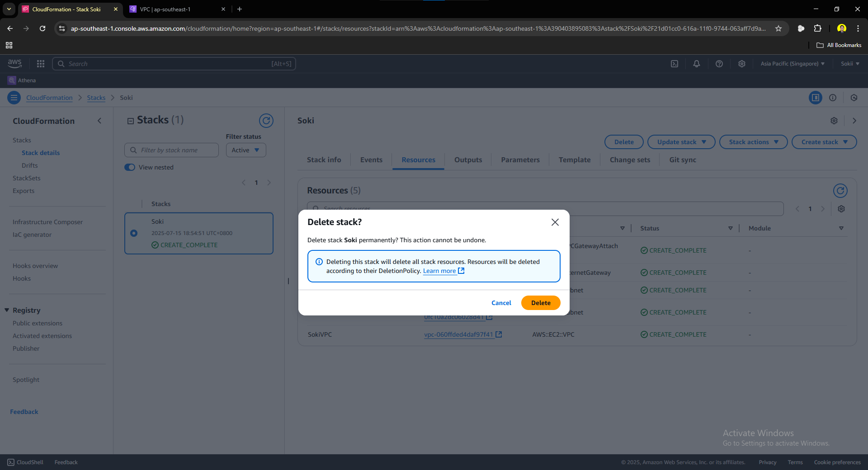The width and height of the screenshot is (868, 470).
Task: Select the Soki stack radio button
Action: [134, 233]
